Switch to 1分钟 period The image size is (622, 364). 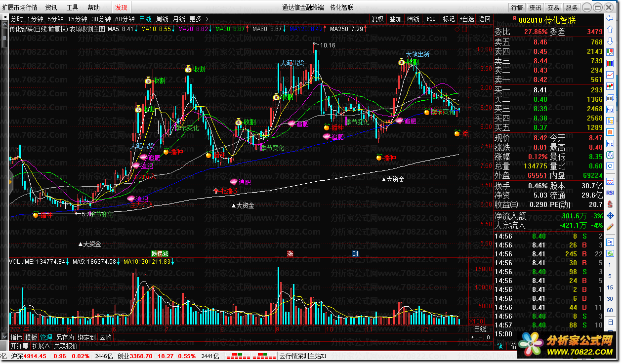35,19
